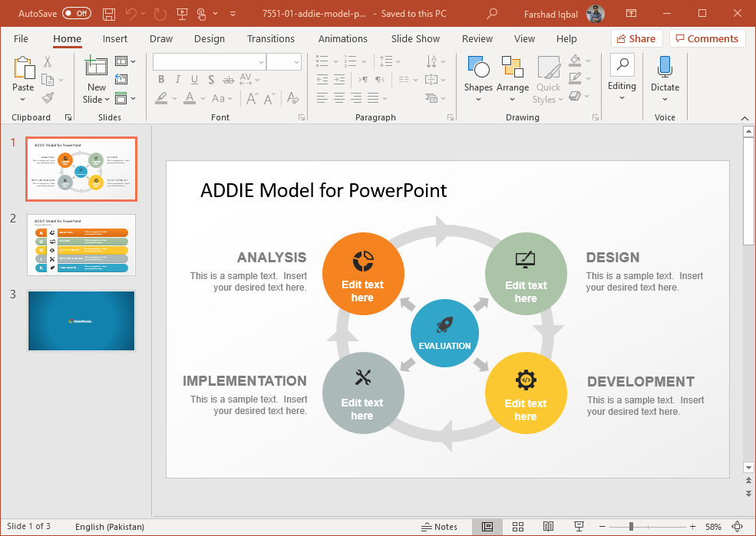Open the Arrange dropdown menu
Viewport: 756px width, 536px height.
pos(512,77)
